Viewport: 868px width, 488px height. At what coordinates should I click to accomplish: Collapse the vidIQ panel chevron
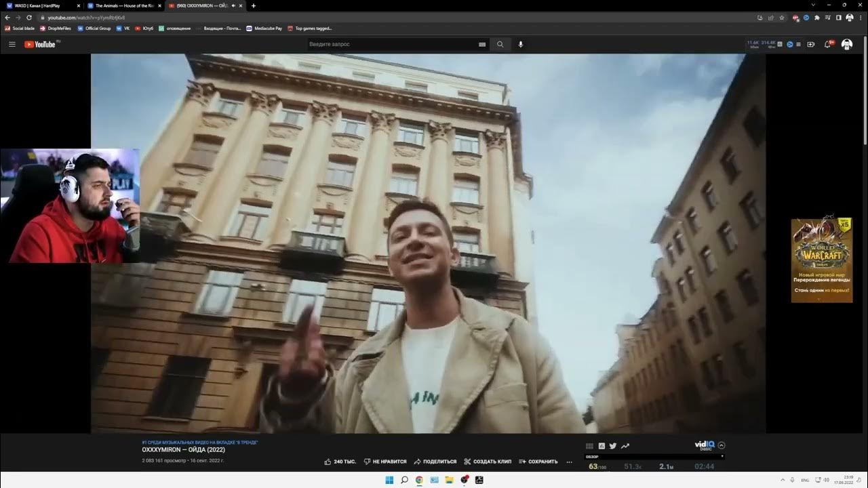click(722, 445)
